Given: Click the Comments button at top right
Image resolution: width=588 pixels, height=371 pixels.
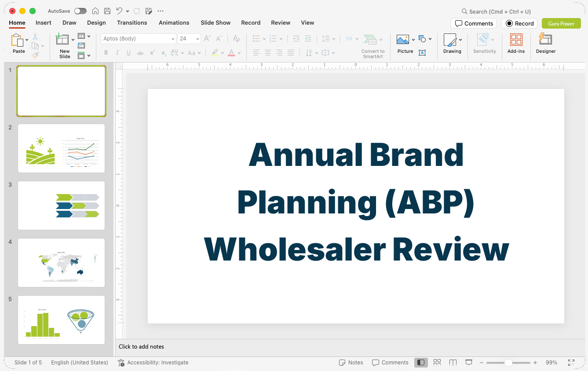Looking at the screenshot, I should pyautogui.click(x=474, y=24).
